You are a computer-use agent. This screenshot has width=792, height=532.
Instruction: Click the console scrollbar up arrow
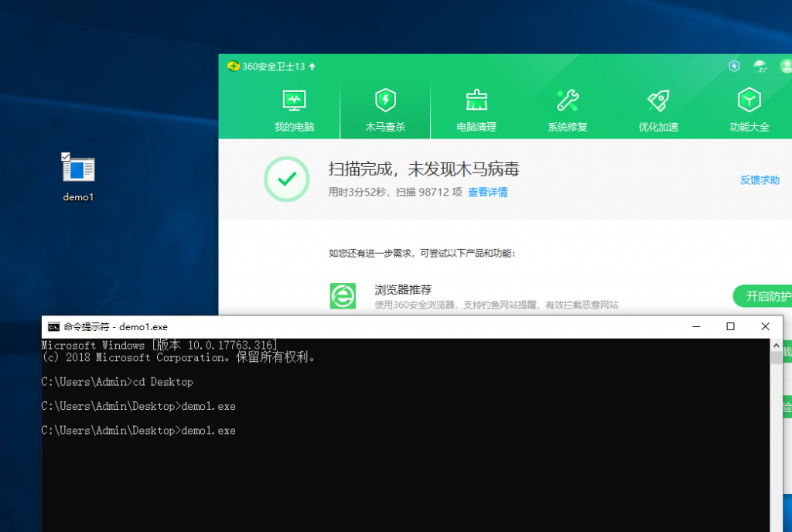777,344
